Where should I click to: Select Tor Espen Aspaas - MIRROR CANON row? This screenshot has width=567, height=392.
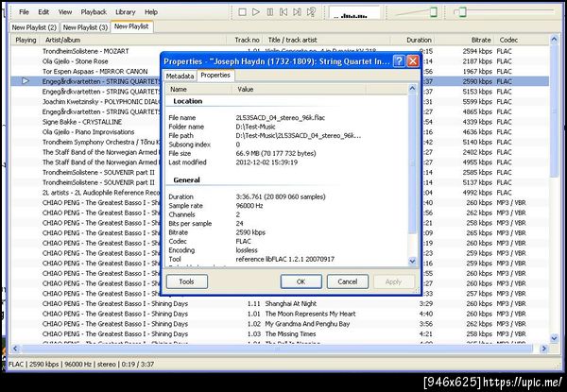279,72
